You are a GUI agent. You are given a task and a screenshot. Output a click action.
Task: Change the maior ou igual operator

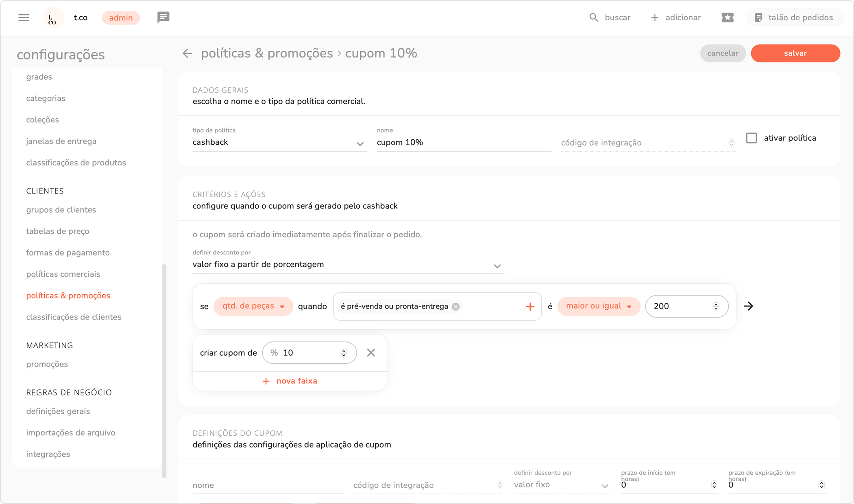[x=599, y=306]
